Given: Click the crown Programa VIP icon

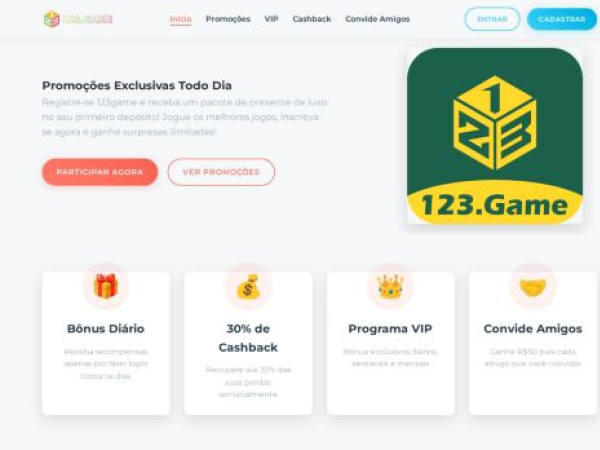Looking at the screenshot, I should [390, 286].
